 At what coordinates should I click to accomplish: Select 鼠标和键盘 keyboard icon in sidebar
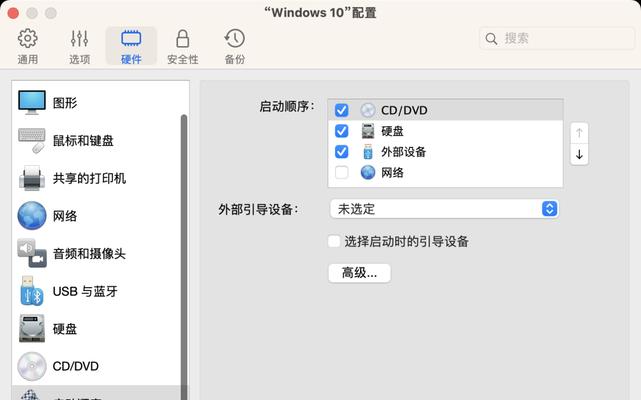[32, 141]
